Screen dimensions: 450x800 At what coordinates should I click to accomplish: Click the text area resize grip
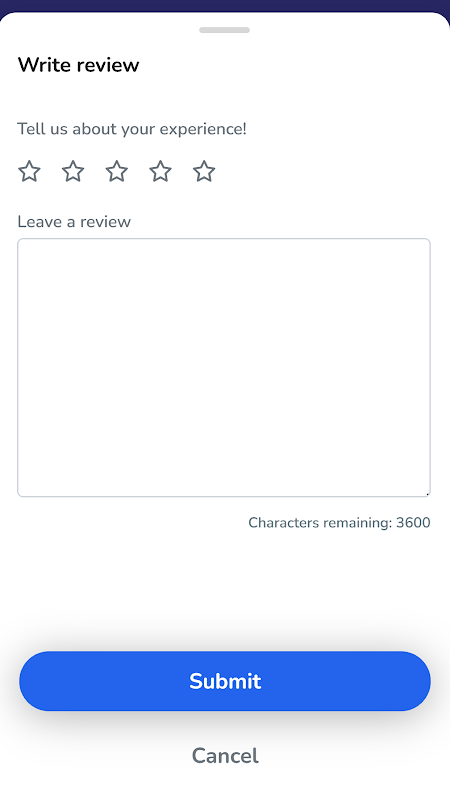[427, 493]
